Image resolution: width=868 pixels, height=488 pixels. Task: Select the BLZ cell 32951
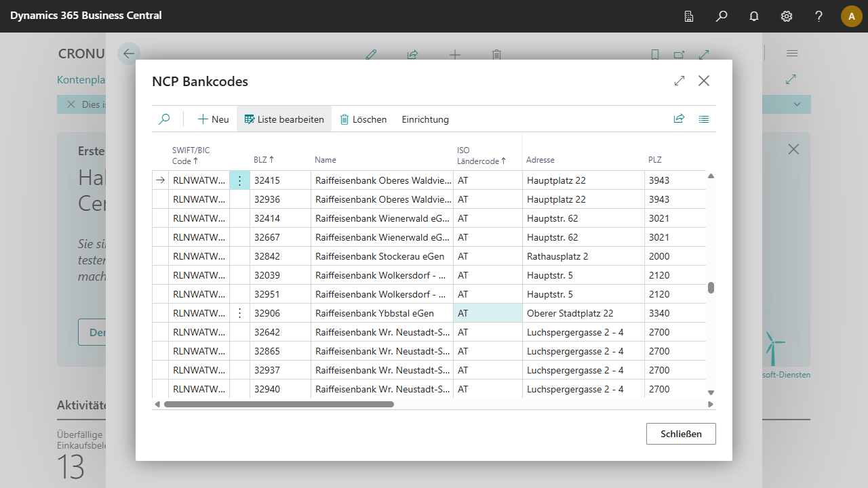tap(281, 294)
